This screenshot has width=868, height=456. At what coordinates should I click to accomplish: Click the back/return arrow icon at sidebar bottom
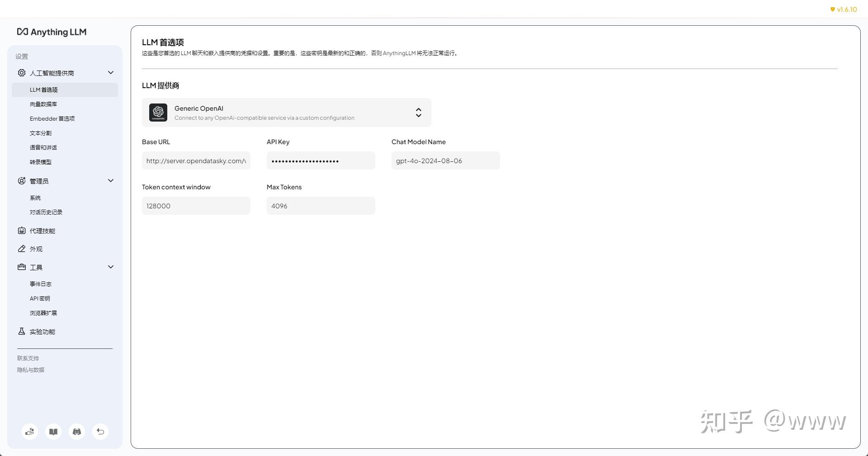point(100,432)
